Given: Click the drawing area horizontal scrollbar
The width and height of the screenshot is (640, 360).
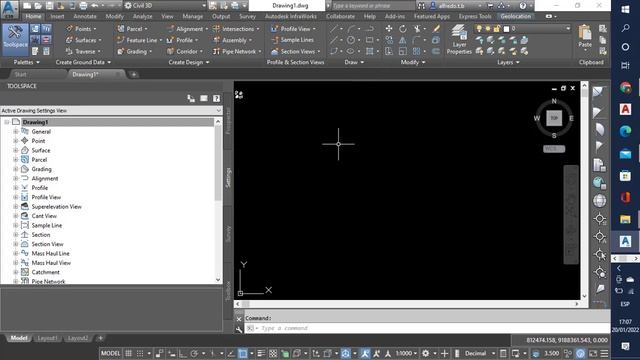Looking at the screenshot, I should (x=407, y=304).
